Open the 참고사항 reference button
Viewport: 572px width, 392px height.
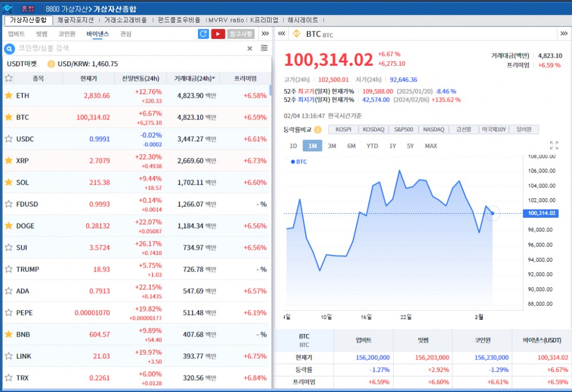[x=240, y=34]
